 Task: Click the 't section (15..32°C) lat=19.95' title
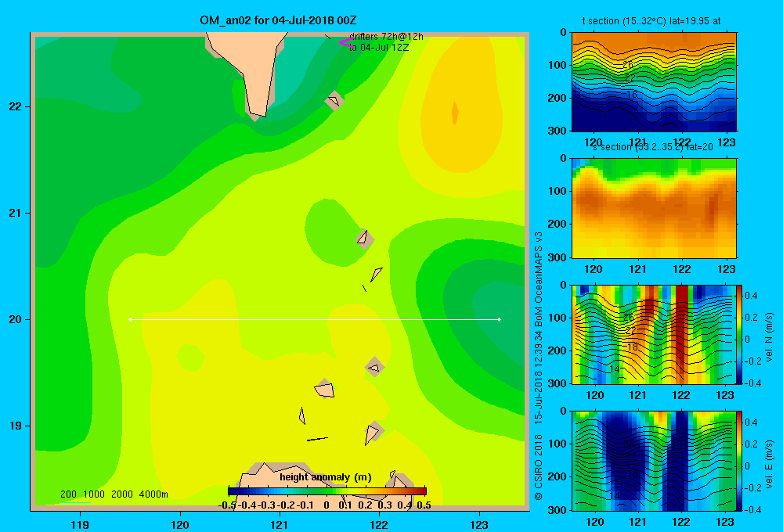tap(651, 21)
